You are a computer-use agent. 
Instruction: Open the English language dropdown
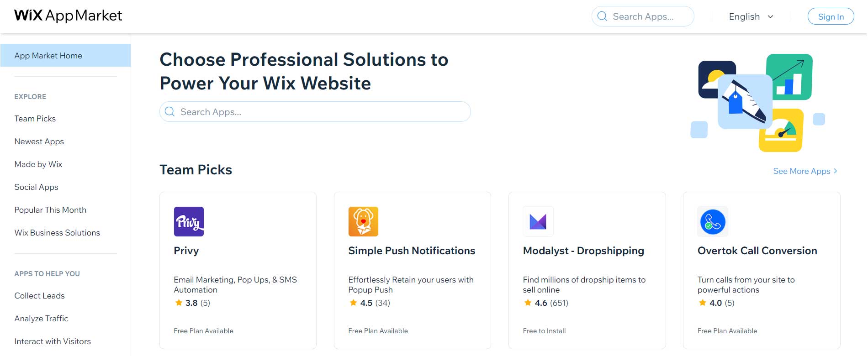click(x=751, y=16)
